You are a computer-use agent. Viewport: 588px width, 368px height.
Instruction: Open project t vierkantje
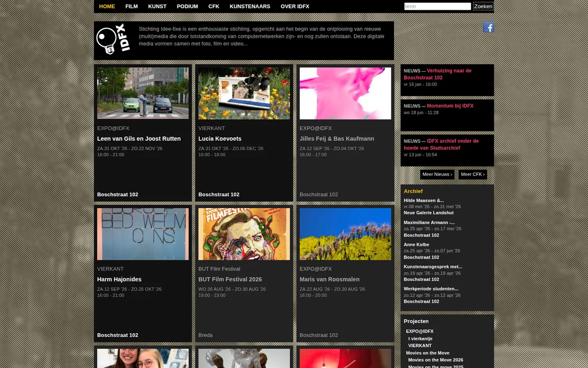[420, 339]
